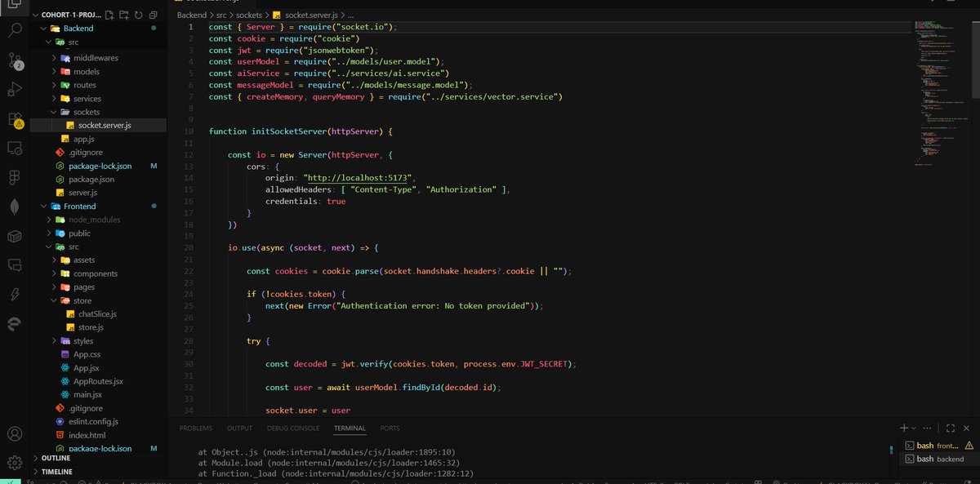The height and width of the screenshot is (484, 980).
Task: Select the bash frontend terminal
Action: (939, 446)
